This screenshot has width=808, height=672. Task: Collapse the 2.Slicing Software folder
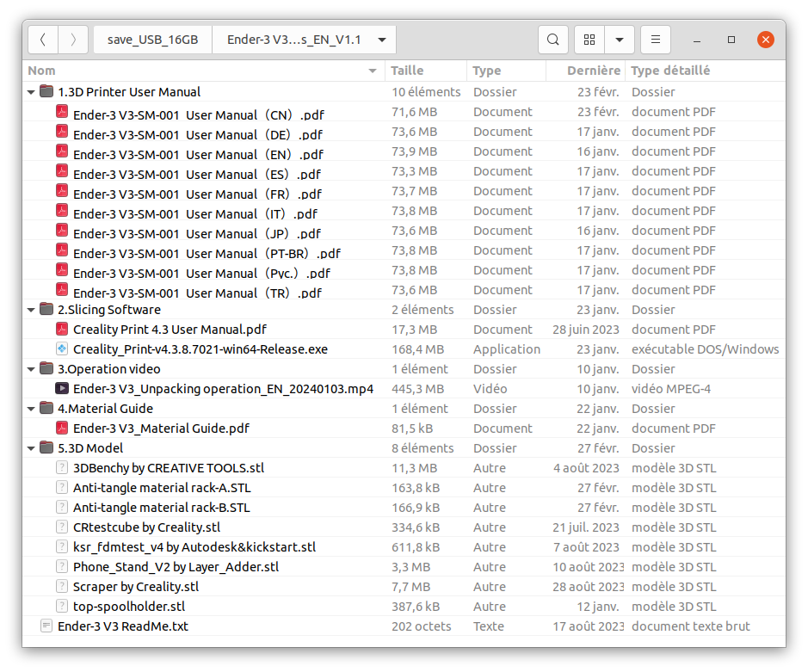pos(32,310)
